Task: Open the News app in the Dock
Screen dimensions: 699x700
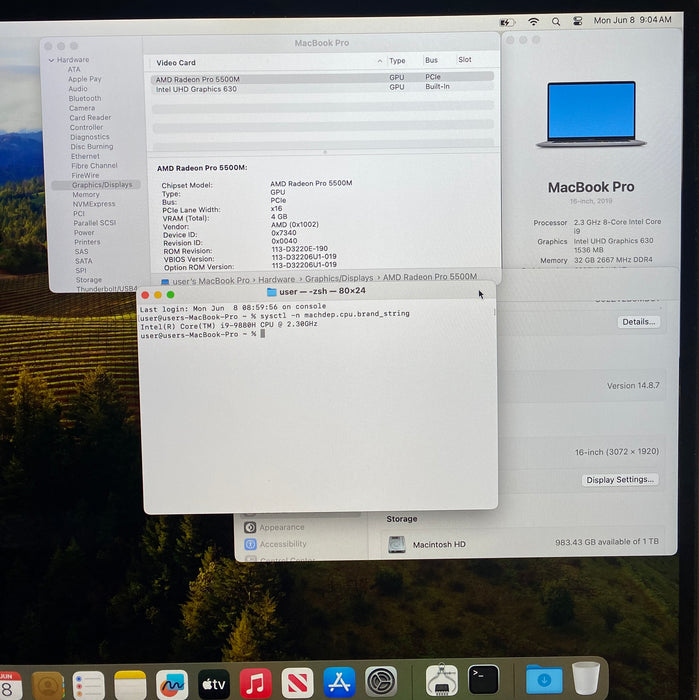Action: 297,683
